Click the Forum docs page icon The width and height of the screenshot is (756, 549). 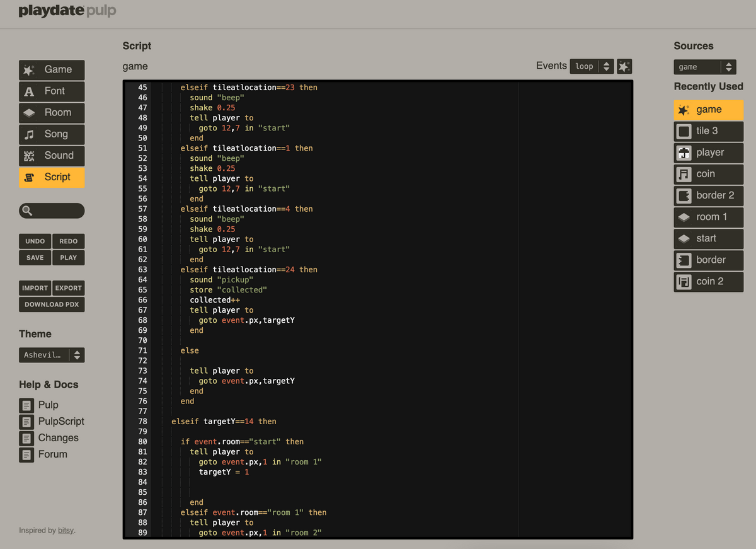(x=26, y=454)
